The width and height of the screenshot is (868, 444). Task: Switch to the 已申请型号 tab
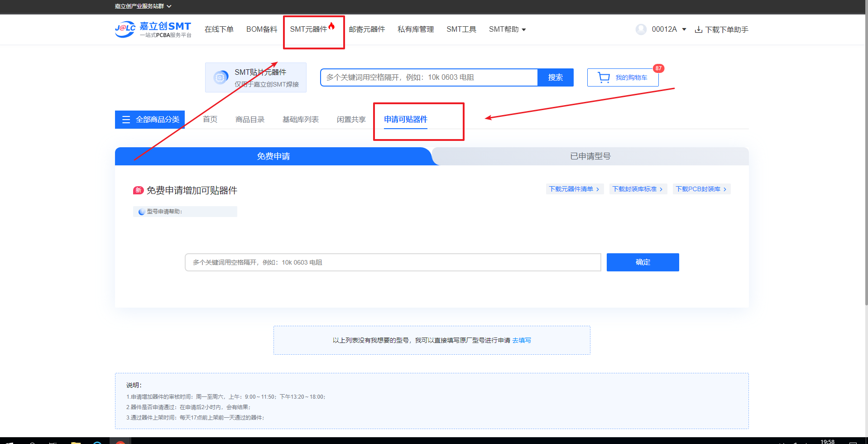point(590,156)
